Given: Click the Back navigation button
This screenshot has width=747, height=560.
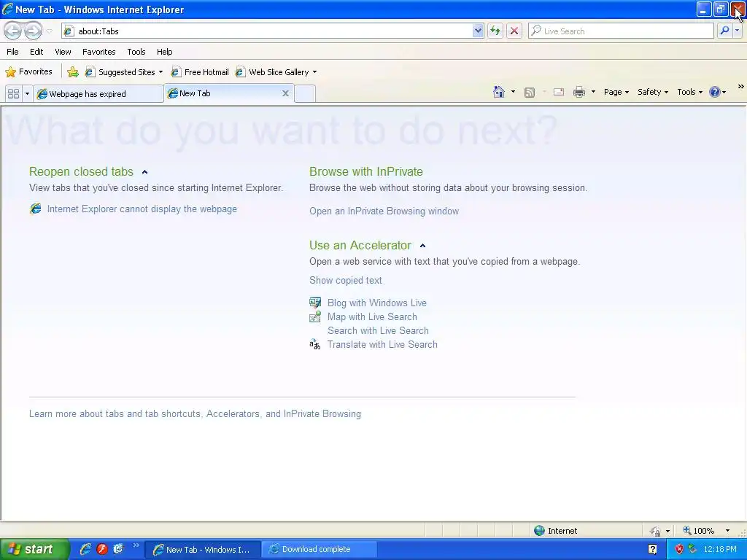Looking at the screenshot, I should coord(13,31).
